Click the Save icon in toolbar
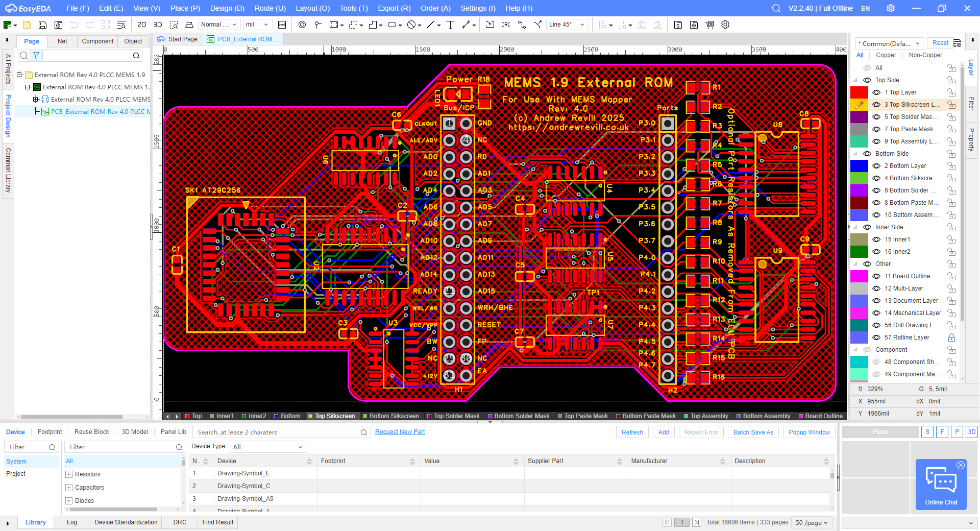980x531 pixels. (43, 25)
